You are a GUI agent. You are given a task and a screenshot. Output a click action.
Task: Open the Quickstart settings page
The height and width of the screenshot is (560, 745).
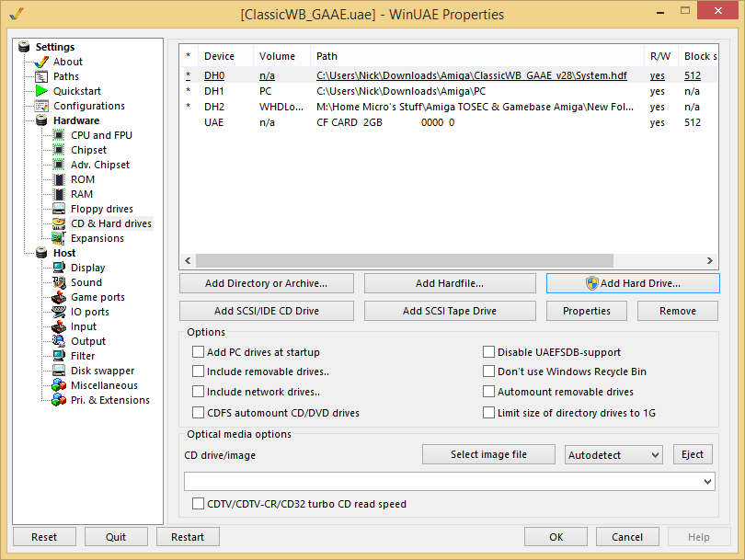(x=77, y=91)
